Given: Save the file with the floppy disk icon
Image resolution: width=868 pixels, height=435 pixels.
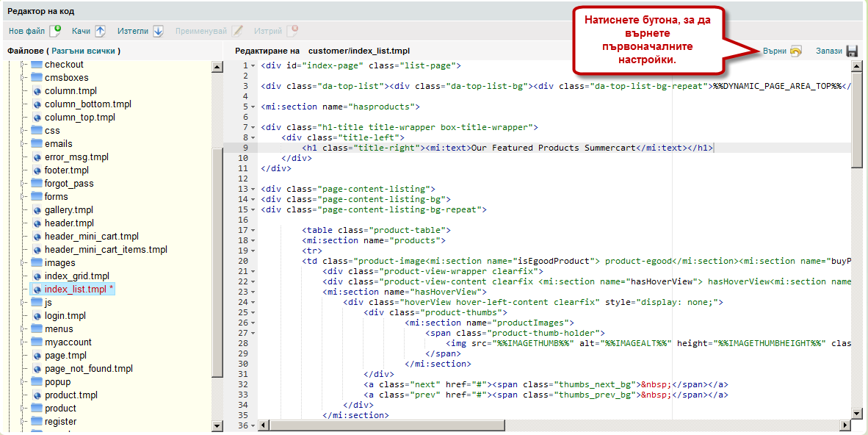Looking at the screenshot, I should point(852,51).
